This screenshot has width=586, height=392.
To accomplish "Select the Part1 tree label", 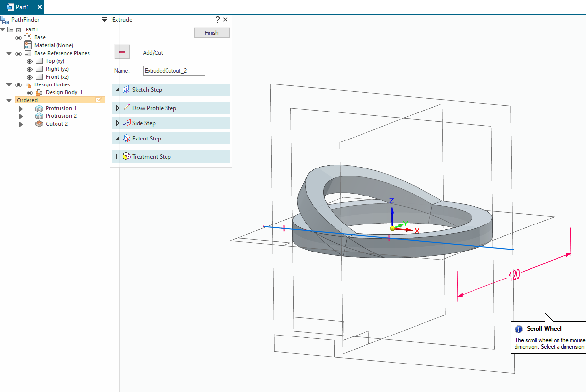I will point(32,29).
